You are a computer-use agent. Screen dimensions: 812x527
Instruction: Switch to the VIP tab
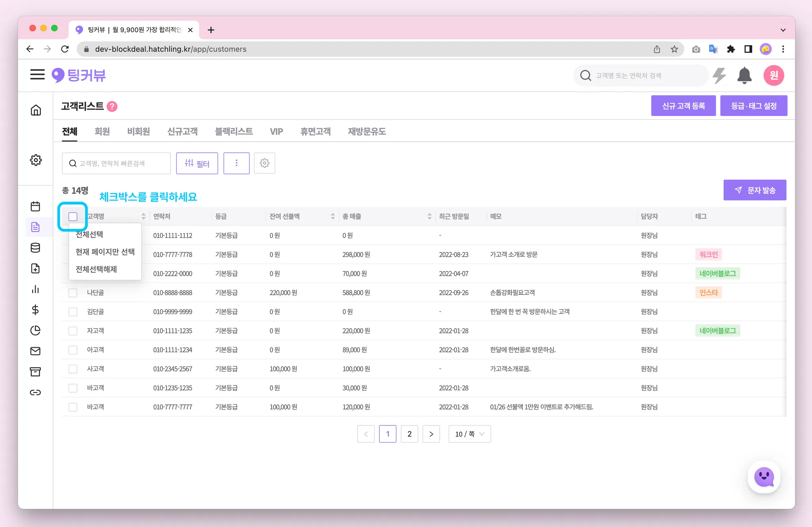(x=276, y=131)
